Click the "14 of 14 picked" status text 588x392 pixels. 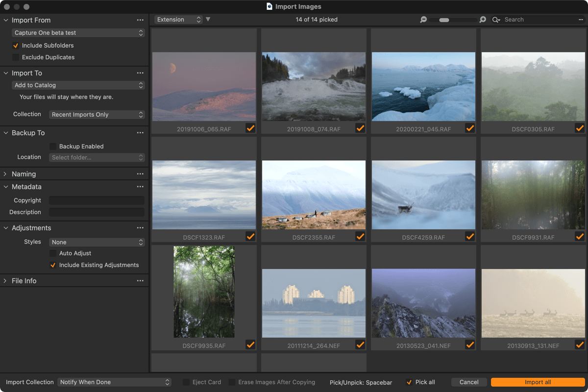click(x=317, y=20)
